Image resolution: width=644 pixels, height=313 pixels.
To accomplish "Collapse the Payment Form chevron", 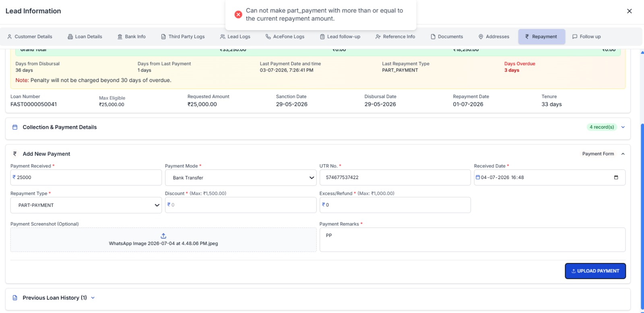I will tap(623, 154).
